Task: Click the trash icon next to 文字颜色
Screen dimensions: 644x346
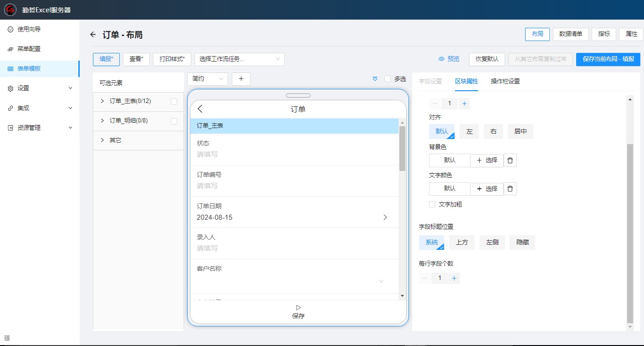Action: (510, 189)
